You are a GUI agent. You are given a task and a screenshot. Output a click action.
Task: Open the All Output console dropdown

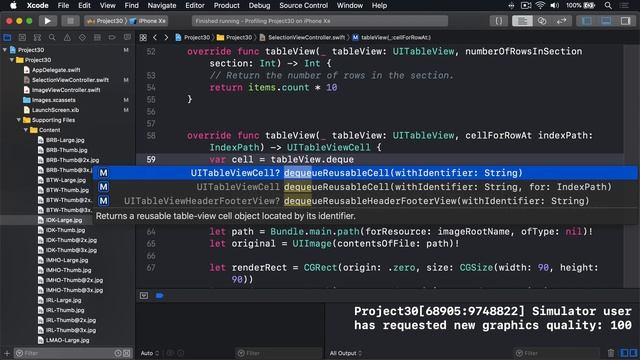(345, 353)
